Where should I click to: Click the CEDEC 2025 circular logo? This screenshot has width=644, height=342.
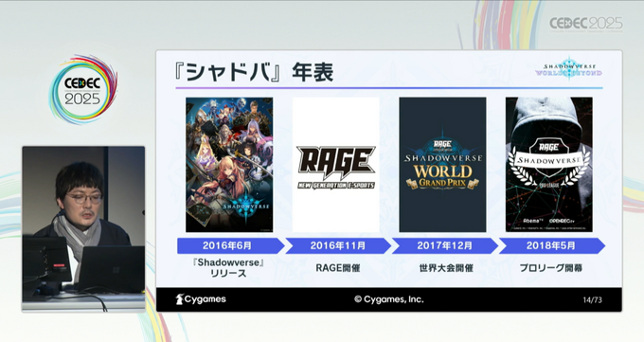83,89
